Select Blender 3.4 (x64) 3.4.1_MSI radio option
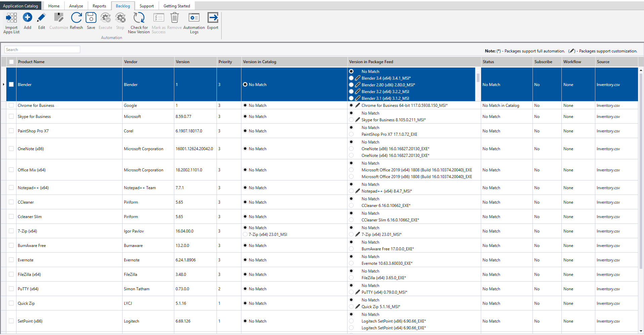This screenshot has width=644, height=335. pos(351,78)
